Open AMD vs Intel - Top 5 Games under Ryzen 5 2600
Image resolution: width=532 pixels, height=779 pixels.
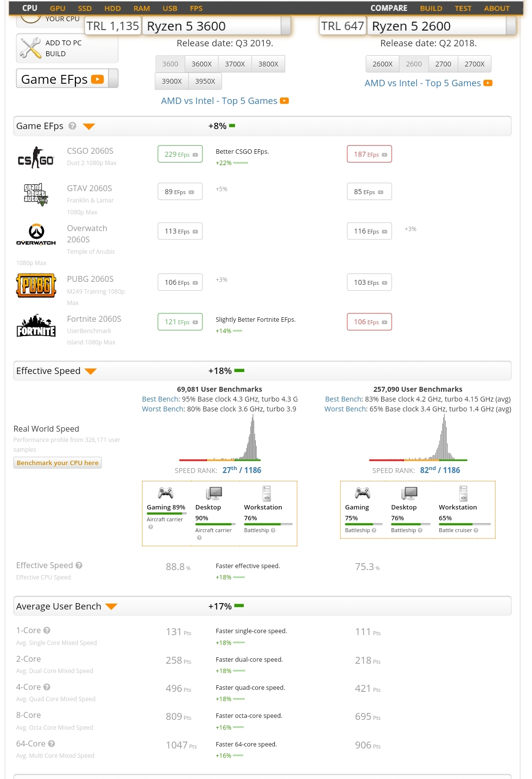coord(423,83)
